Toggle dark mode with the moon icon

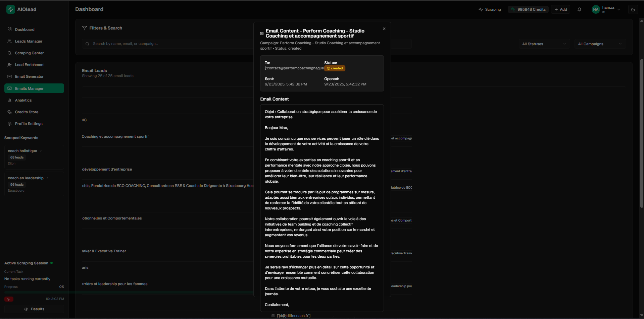click(x=633, y=9)
